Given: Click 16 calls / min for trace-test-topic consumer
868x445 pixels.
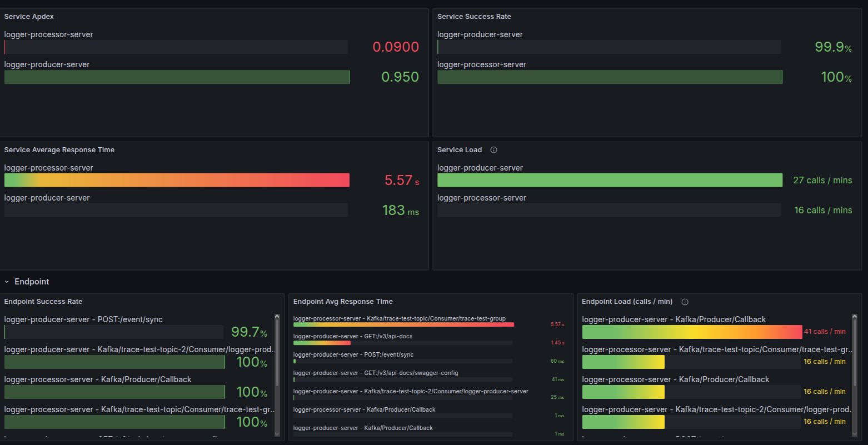Looking at the screenshot, I should [825, 362].
